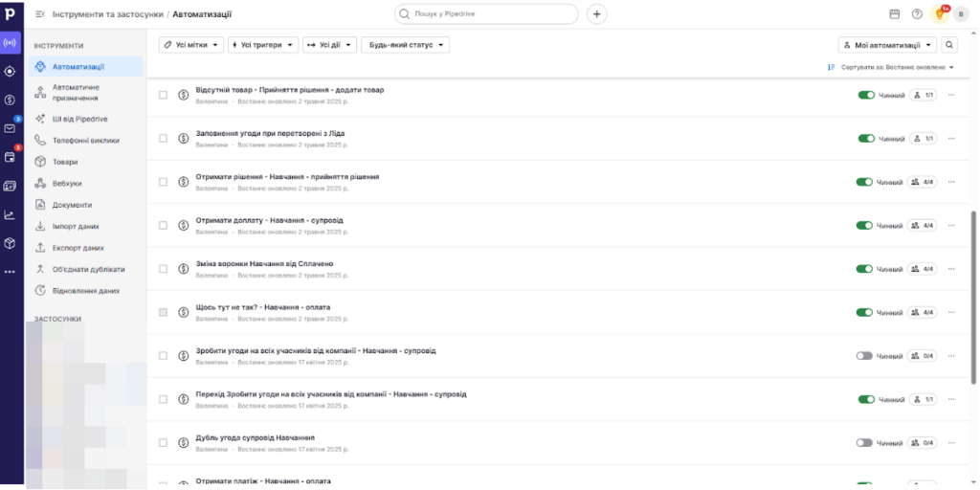Select Товари in the sidebar

[85, 162]
